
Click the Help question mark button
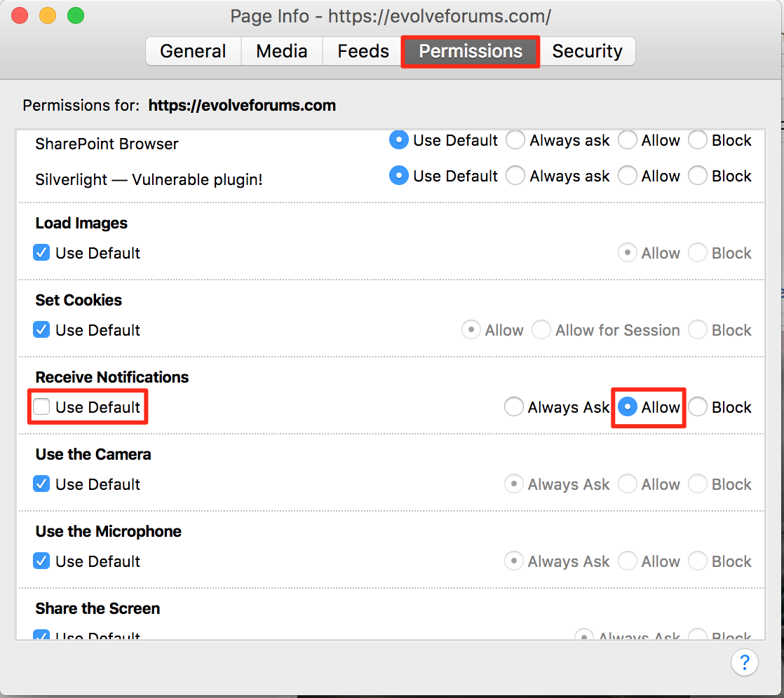(744, 662)
